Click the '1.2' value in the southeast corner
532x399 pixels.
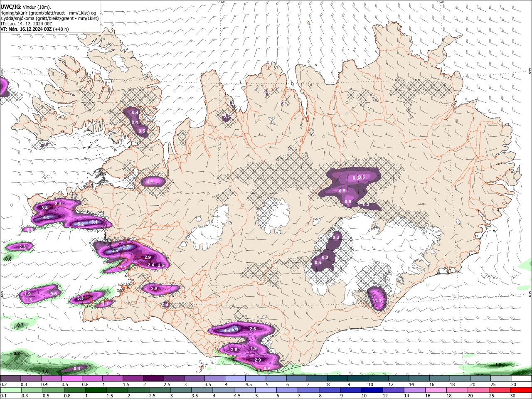[499, 365]
